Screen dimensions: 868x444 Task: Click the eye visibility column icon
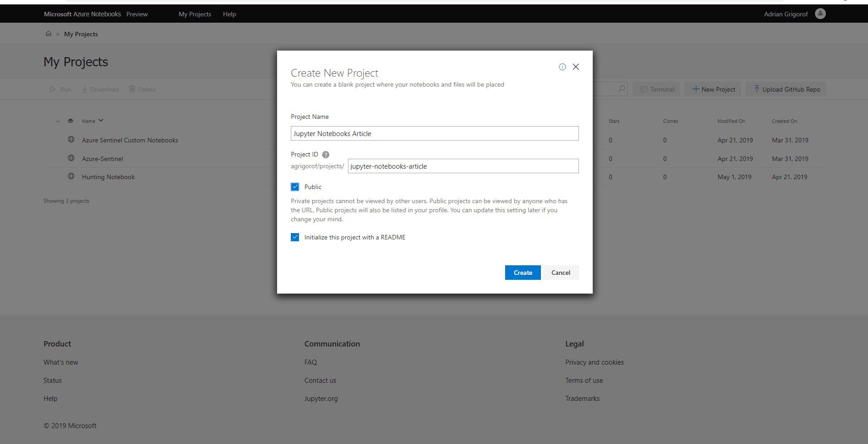click(x=70, y=121)
